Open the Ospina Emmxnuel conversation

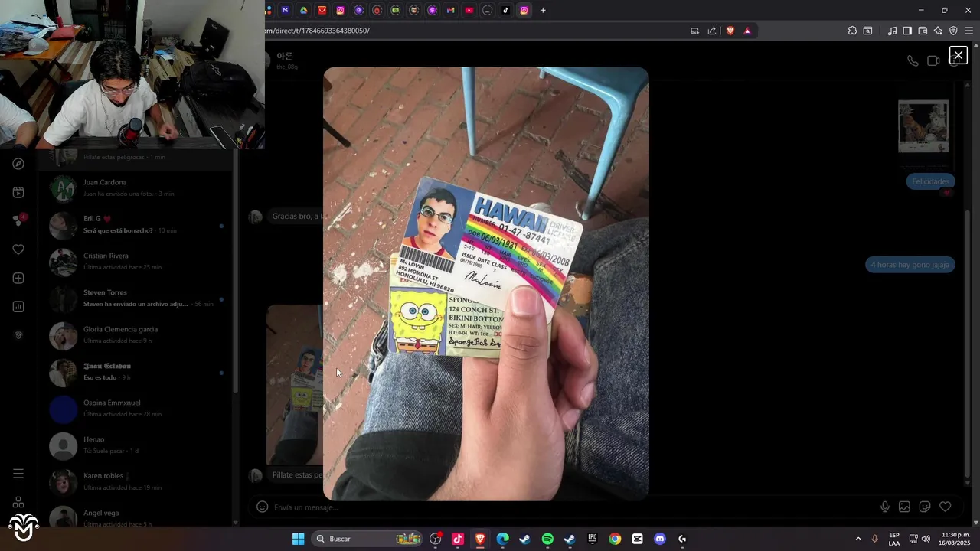pyautogui.click(x=136, y=408)
